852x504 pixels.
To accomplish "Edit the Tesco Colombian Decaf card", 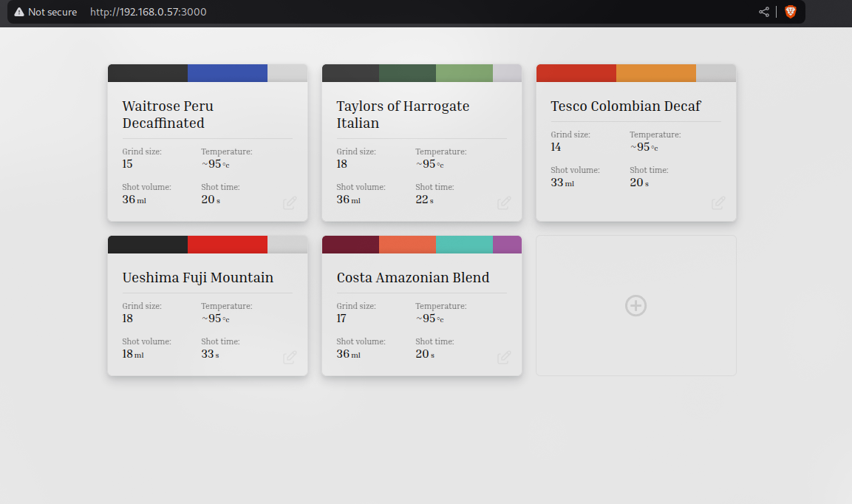I will (x=718, y=202).
